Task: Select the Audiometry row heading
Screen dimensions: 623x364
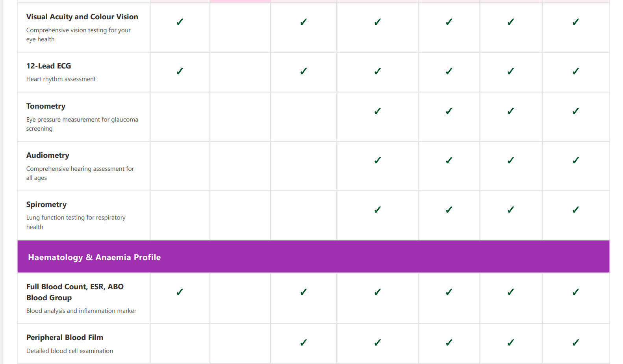Action: pyautogui.click(x=48, y=155)
